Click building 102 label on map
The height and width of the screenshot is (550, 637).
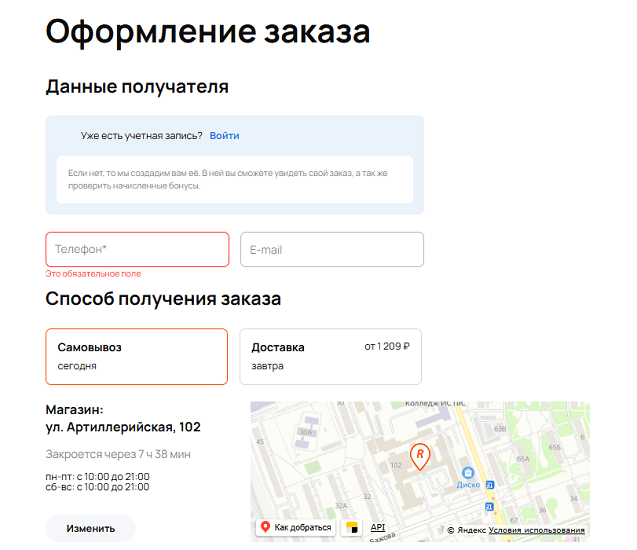pos(396,465)
